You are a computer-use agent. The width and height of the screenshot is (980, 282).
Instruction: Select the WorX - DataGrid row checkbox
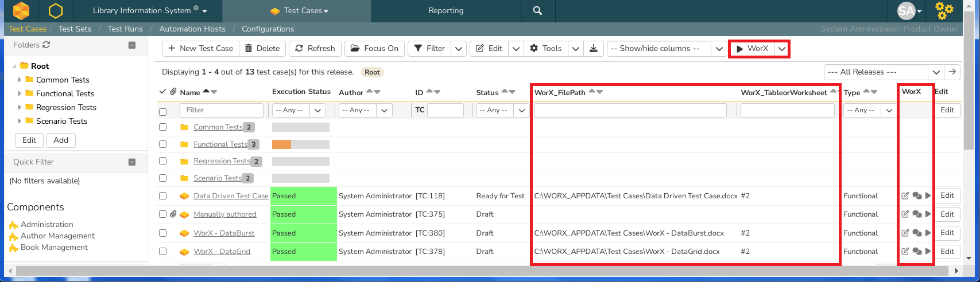[162, 252]
